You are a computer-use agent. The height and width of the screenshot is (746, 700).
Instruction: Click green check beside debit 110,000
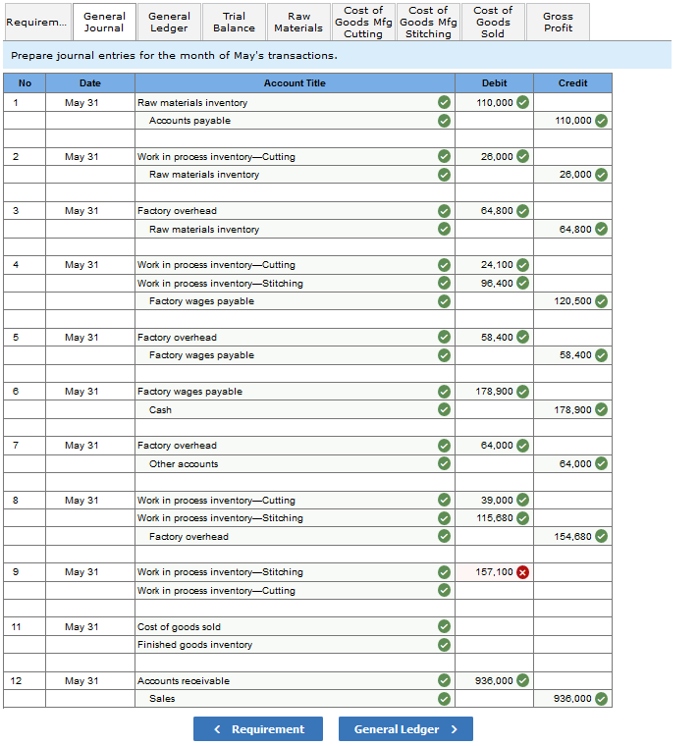522,102
